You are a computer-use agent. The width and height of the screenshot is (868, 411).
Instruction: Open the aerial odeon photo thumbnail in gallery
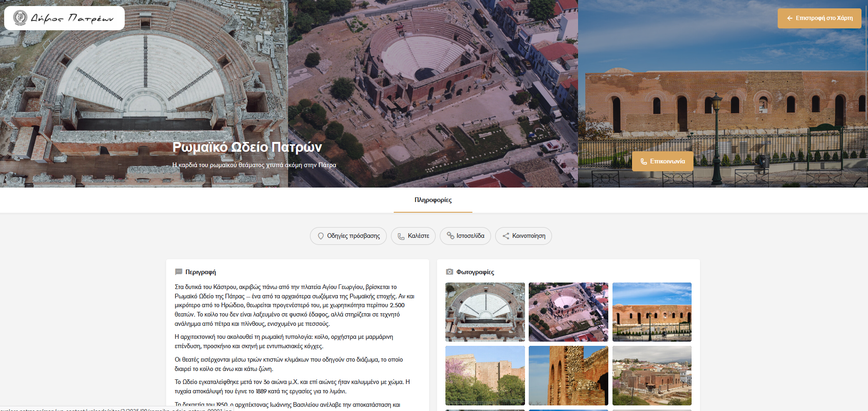pyautogui.click(x=568, y=312)
